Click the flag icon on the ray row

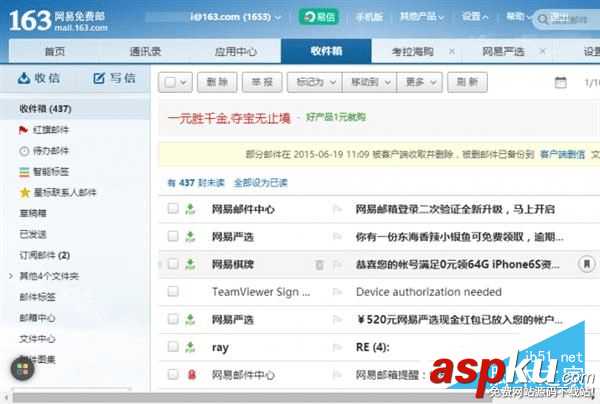(x=337, y=347)
